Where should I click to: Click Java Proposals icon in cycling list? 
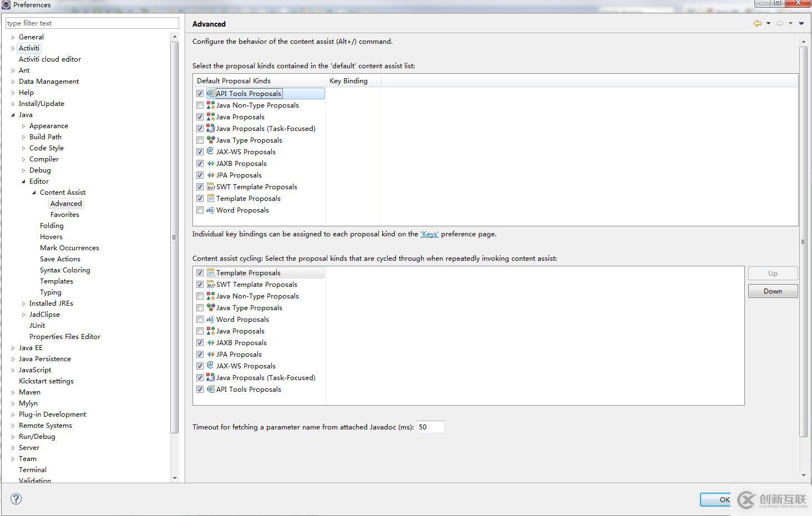coord(211,331)
